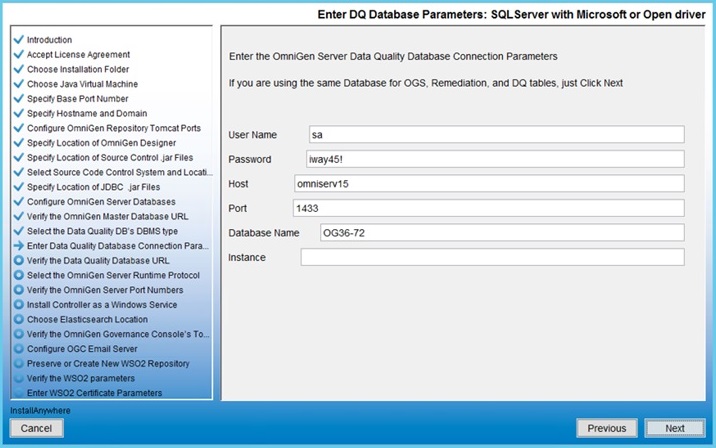Select 'Enter WSO2 Certificate Parameters' step text
716x448 pixels.
(95, 393)
